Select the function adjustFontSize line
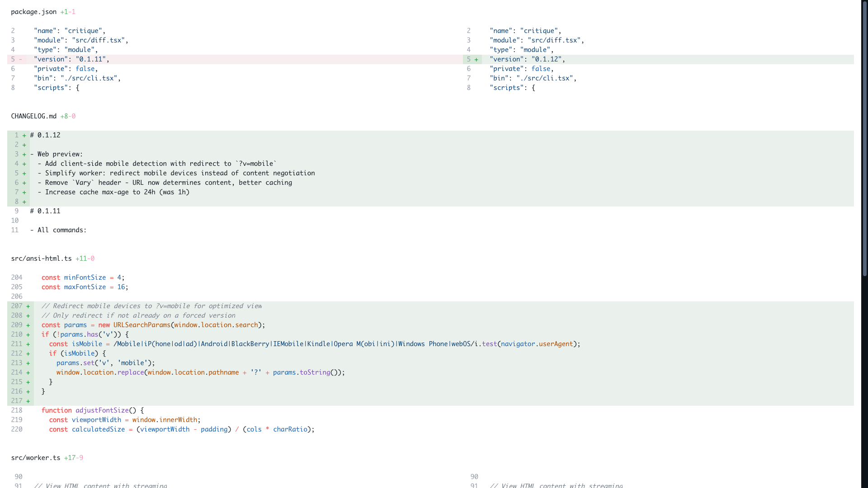 [92, 410]
